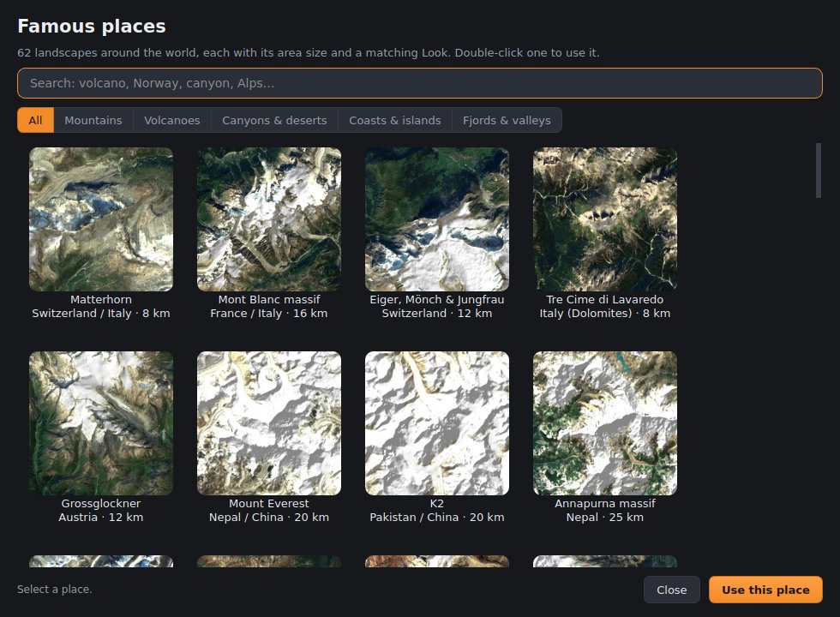Click the 'Switzerland / Italy · 8 km' caption
840x617 pixels.
(101, 314)
